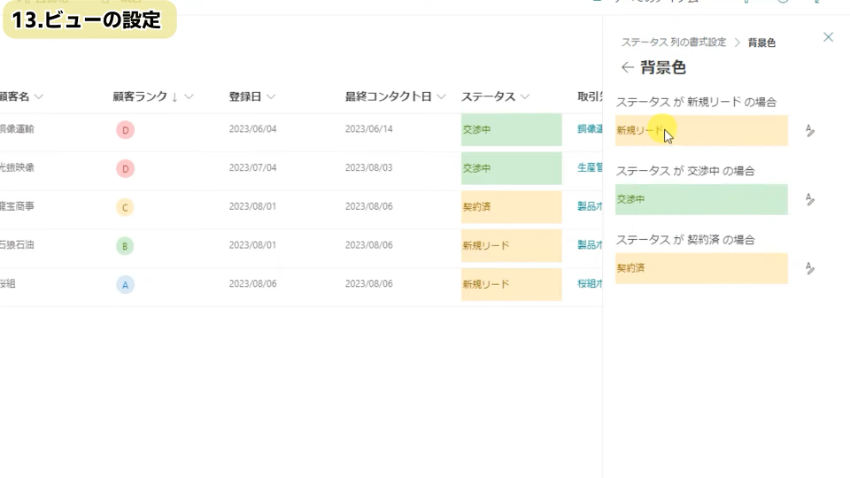Viewport: 850px width, 478px height.
Task: Edit style for 契約済 background rule
Action: tap(810, 269)
